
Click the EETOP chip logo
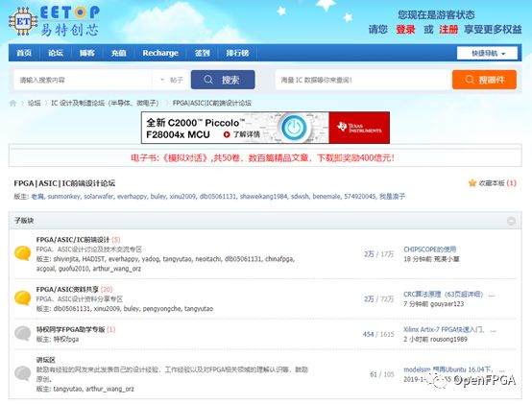click(x=23, y=22)
